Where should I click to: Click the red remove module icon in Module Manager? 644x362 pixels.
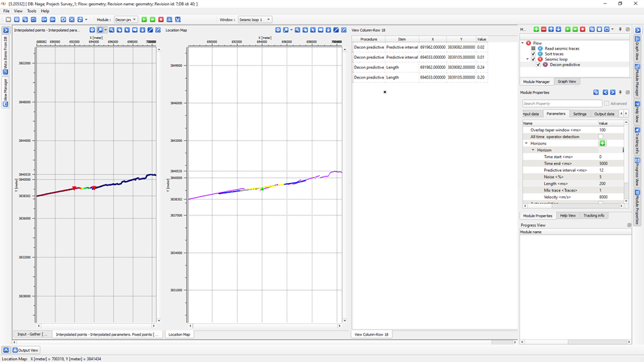point(544,30)
